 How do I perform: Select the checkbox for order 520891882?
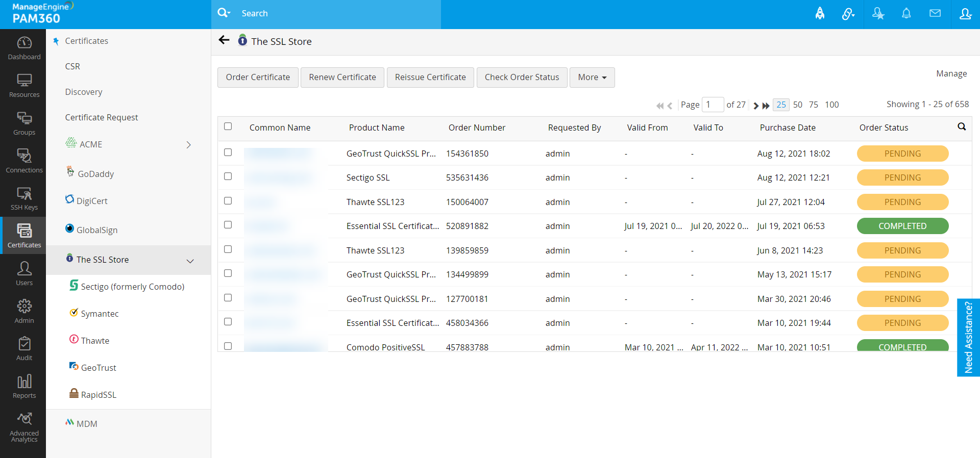point(228,225)
